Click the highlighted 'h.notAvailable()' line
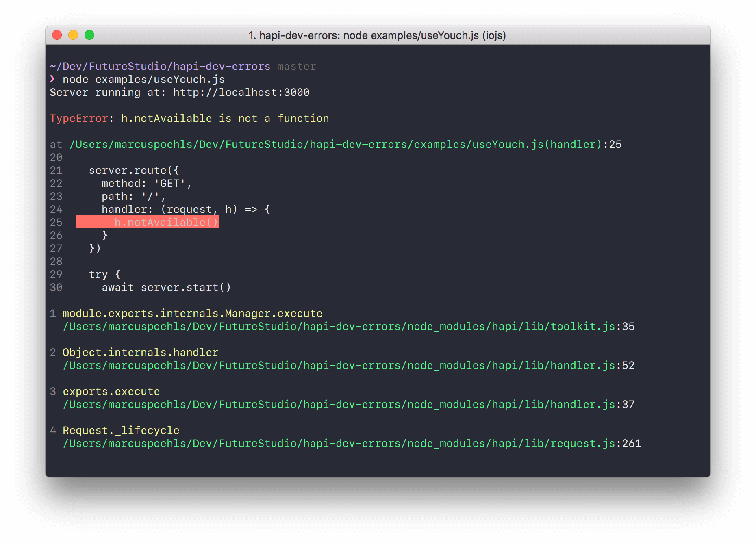 [x=147, y=222]
